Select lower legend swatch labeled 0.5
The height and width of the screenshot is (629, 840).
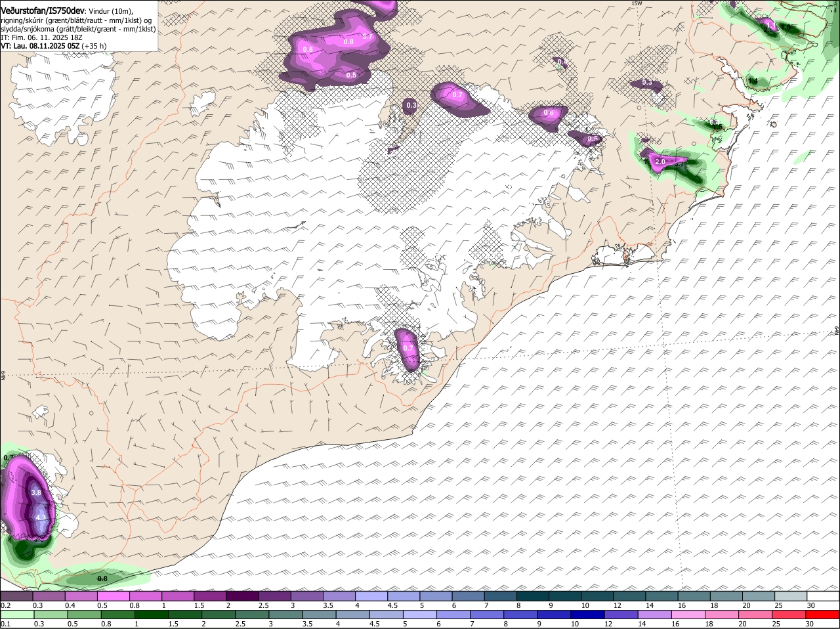pos(83,615)
